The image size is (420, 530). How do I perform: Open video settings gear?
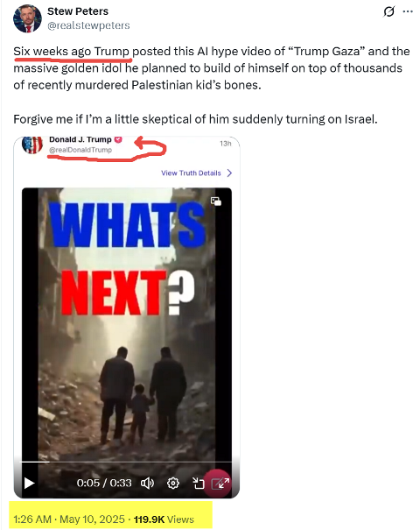click(x=173, y=483)
